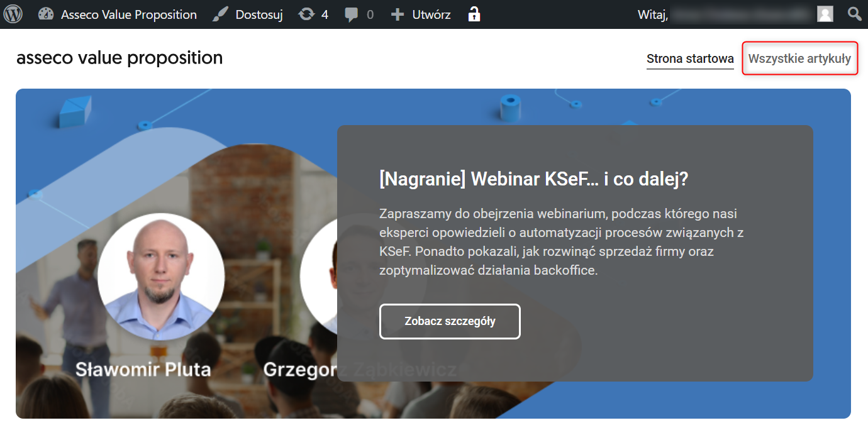
Task: Open the Utwórz new content menu
Action: [x=420, y=13]
